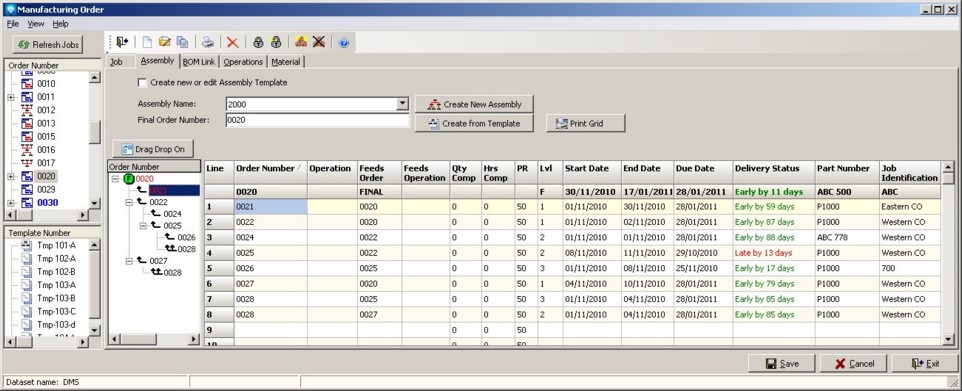Viewport: 962px width, 391px height.
Task: Click the red X delete toolbar icon
Action: pyautogui.click(x=233, y=42)
